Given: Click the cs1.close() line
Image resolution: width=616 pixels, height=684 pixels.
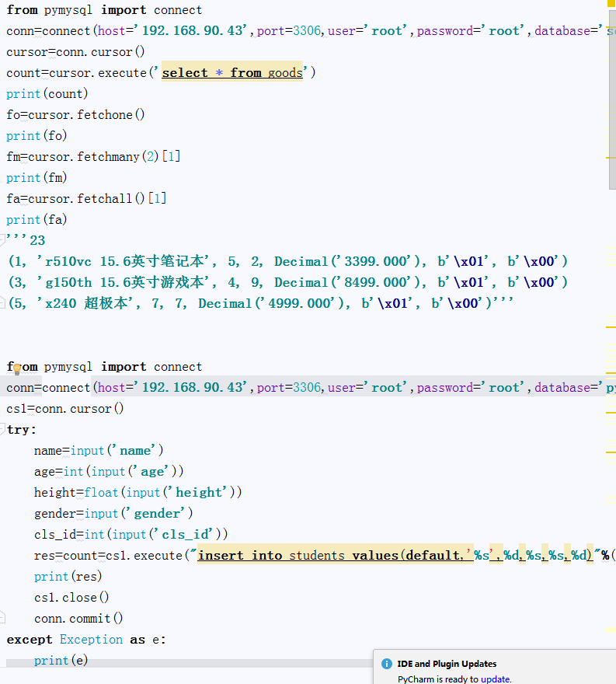Looking at the screenshot, I should (x=71, y=597).
